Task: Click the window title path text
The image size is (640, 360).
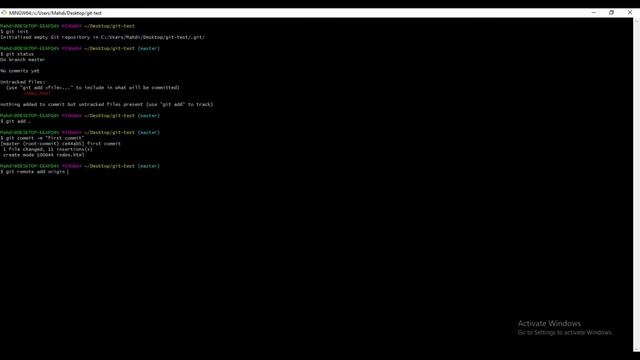Action: pyautogui.click(x=56, y=13)
